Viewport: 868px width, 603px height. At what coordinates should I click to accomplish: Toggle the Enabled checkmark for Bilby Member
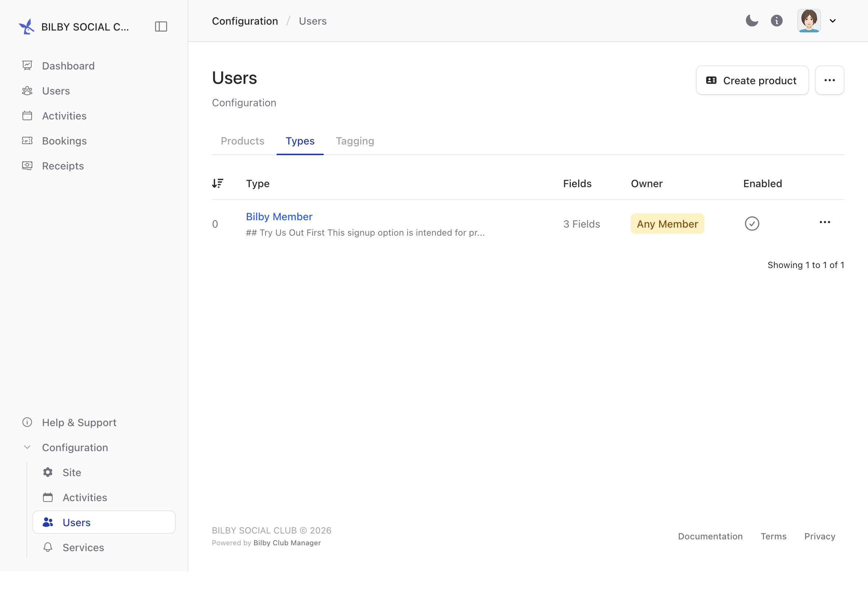(x=752, y=224)
